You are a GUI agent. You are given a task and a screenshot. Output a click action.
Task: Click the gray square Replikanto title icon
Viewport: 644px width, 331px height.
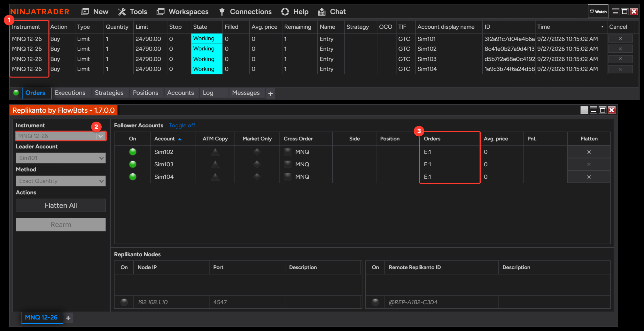[x=584, y=110]
